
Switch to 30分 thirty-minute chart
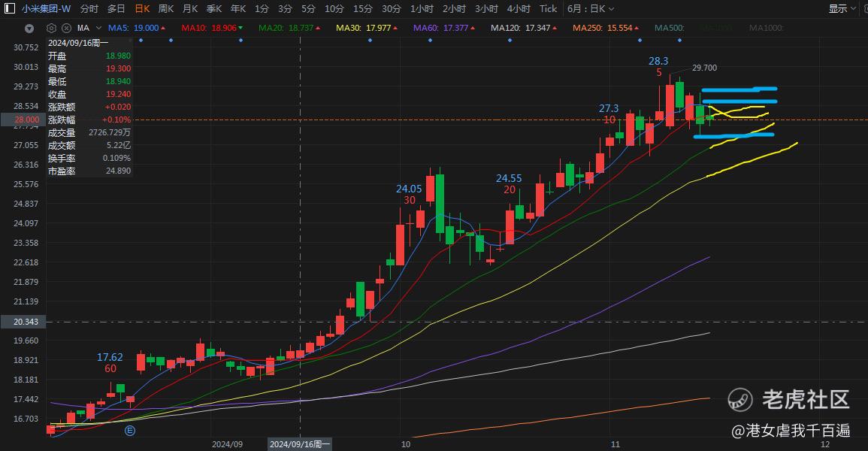[392, 9]
